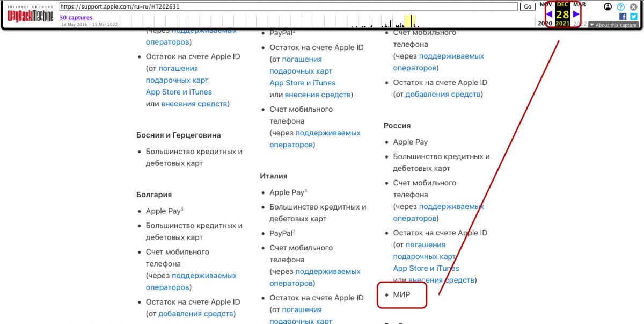Viewport: 644px width, 324px height.
Task: Share capture on Facebook
Action: click(x=623, y=17)
